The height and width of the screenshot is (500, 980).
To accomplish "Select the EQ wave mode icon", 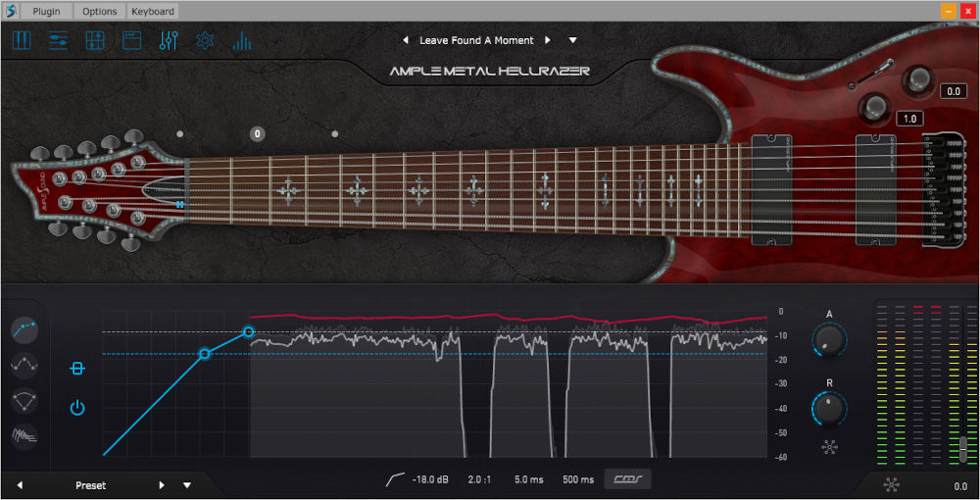I will (24, 365).
